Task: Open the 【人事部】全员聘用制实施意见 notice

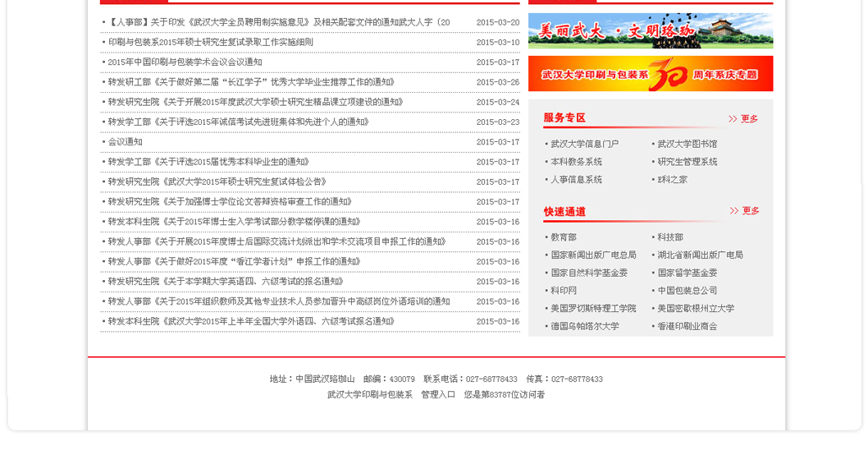Action: tap(279, 22)
